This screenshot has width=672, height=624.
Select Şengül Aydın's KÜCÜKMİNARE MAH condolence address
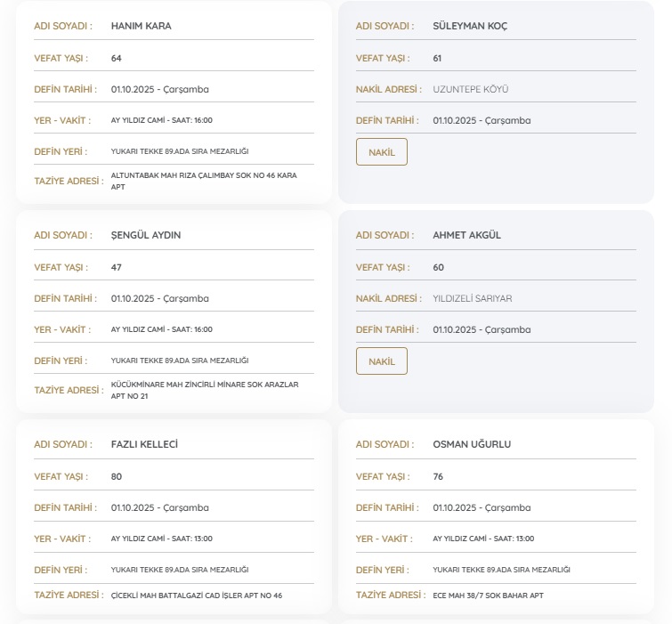pyautogui.click(x=204, y=390)
